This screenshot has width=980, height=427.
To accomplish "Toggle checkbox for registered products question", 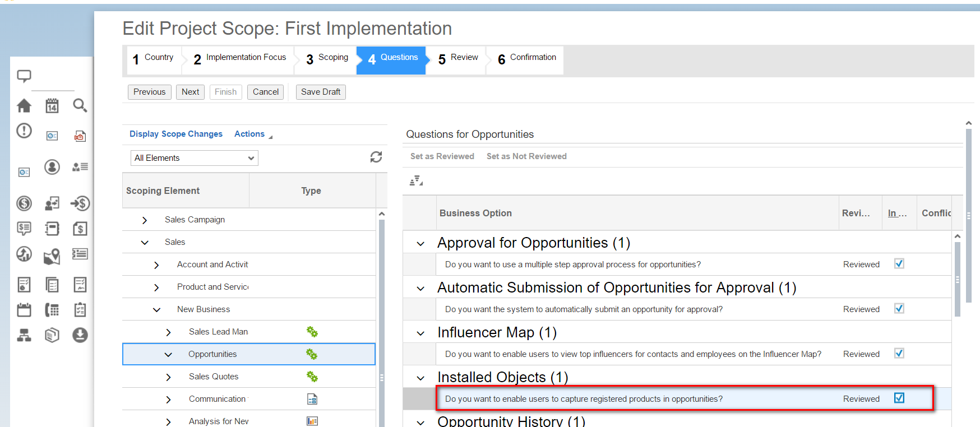I will pos(899,398).
